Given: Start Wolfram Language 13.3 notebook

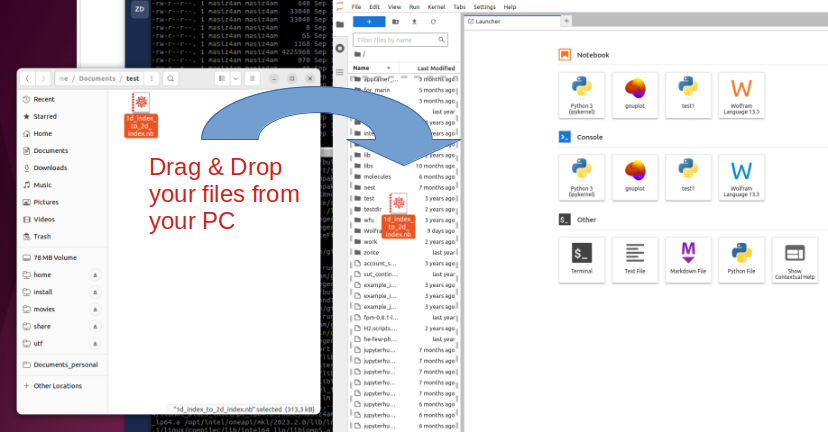Looking at the screenshot, I should 741,96.
